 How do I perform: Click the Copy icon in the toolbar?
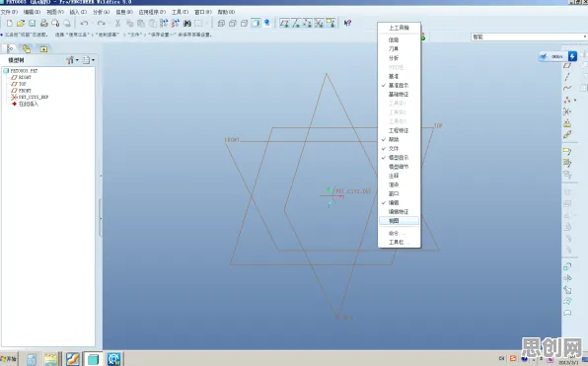(x=130, y=24)
